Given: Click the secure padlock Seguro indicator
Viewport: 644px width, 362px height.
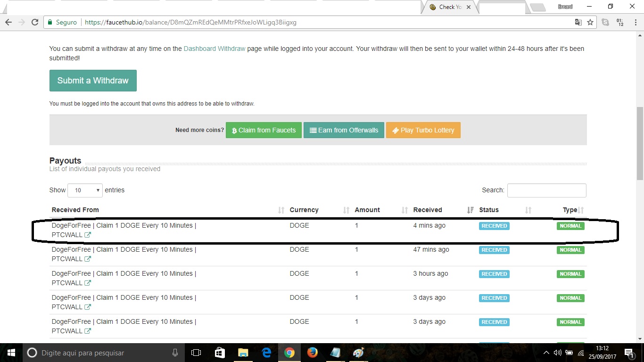Looking at the screenshot, I should tap(62, 22).
